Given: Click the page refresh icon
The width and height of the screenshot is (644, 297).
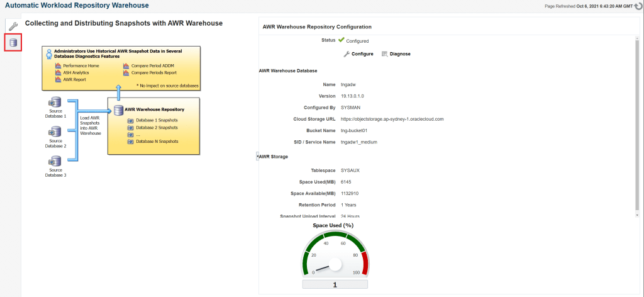Looking at the screenshot, I should tap(638, 6).
